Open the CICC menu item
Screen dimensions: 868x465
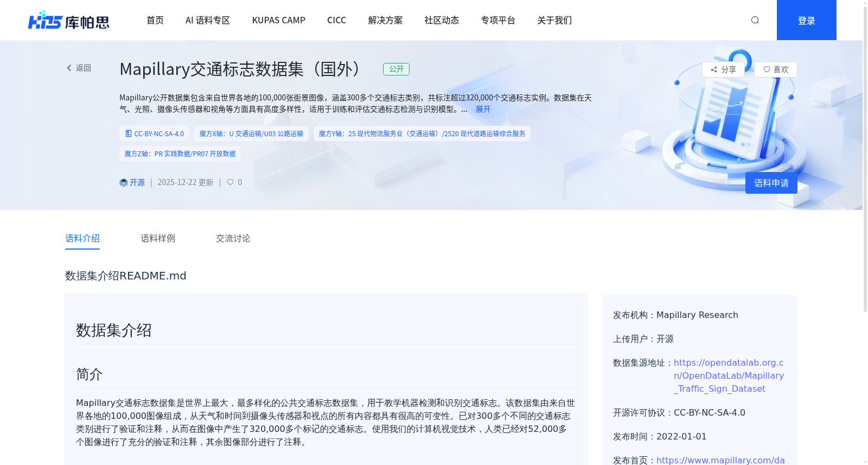pos(336,20)
